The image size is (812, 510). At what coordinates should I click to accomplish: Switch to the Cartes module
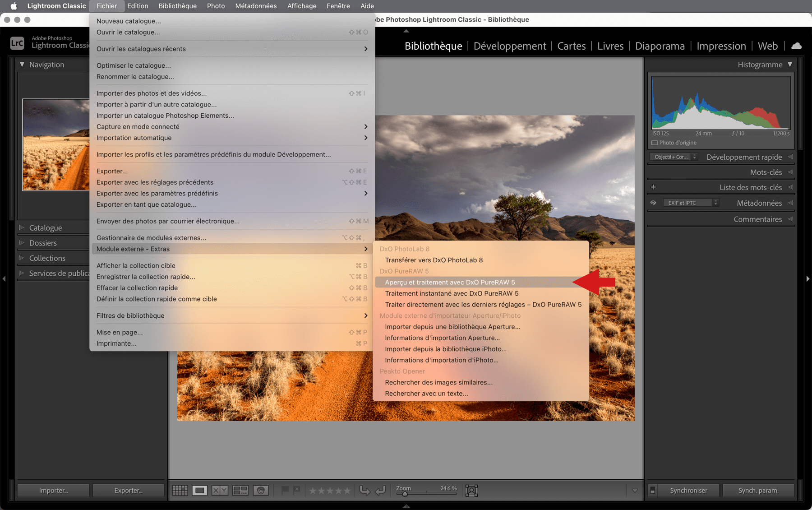click(572, 46)
